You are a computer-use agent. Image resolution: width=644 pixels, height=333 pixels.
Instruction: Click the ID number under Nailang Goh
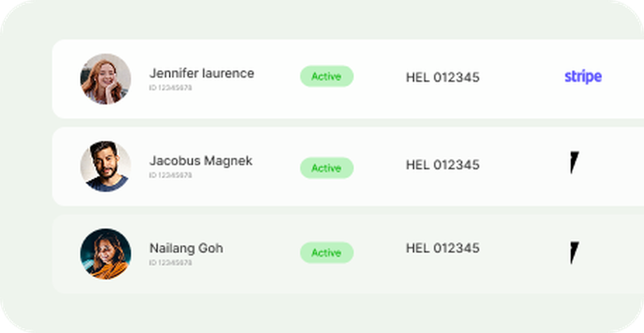click(170, 263)
